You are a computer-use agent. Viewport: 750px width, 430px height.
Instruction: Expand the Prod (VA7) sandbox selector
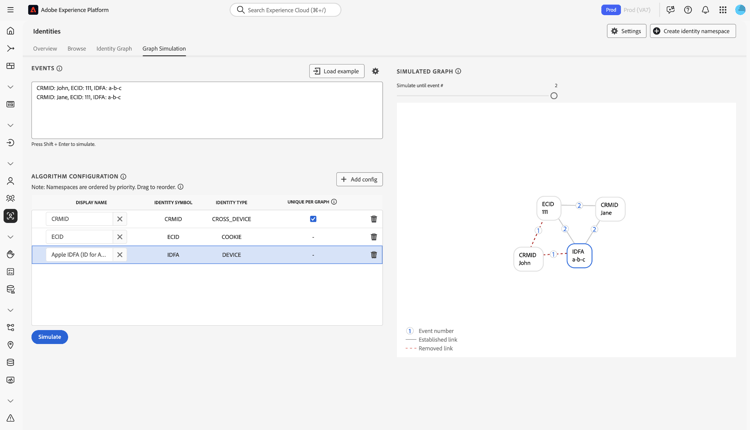(x=637, y=10)
